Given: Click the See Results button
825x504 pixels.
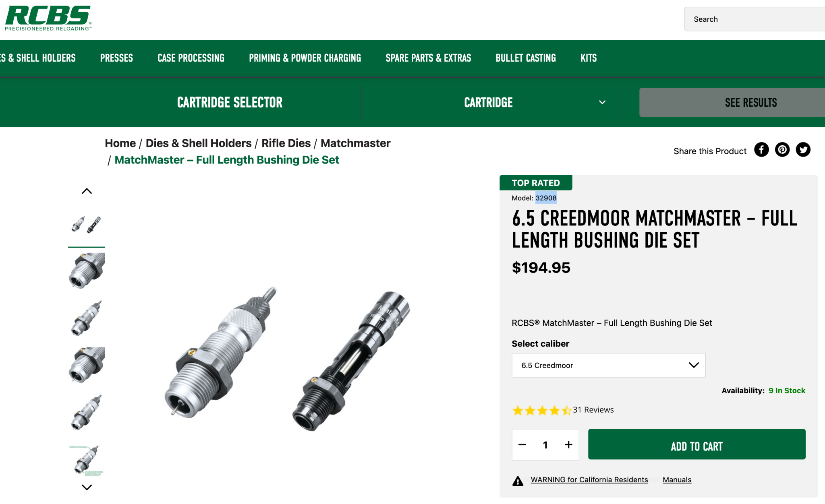Looking at the screenshot, I should pyautogui.click(x=732, y=102).
